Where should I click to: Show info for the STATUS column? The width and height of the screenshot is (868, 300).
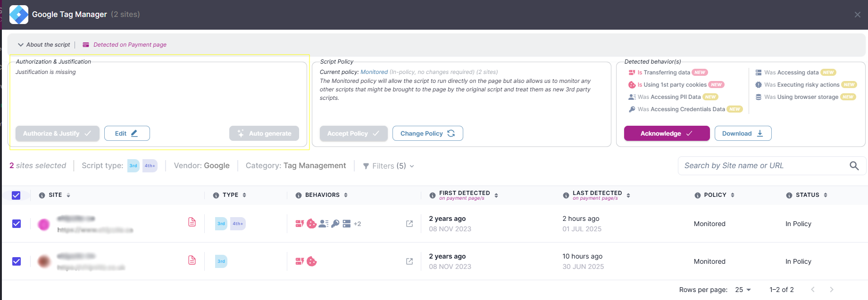pyautogui.click(x=789, y=195)
